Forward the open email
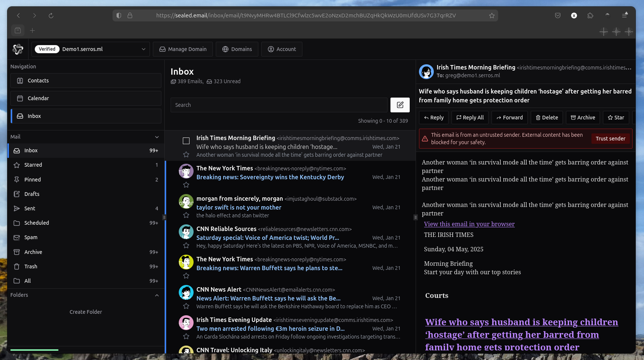 (510, 118)
